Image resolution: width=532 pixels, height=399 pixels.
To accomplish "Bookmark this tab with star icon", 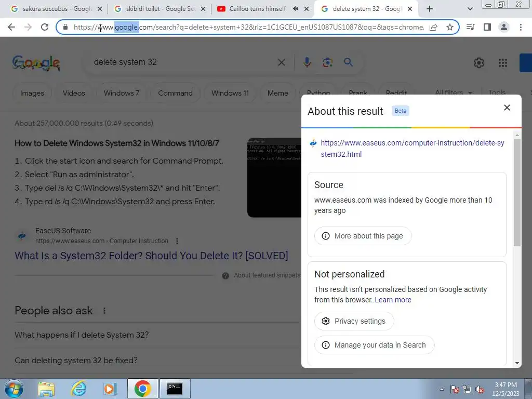I will point(450,27).
